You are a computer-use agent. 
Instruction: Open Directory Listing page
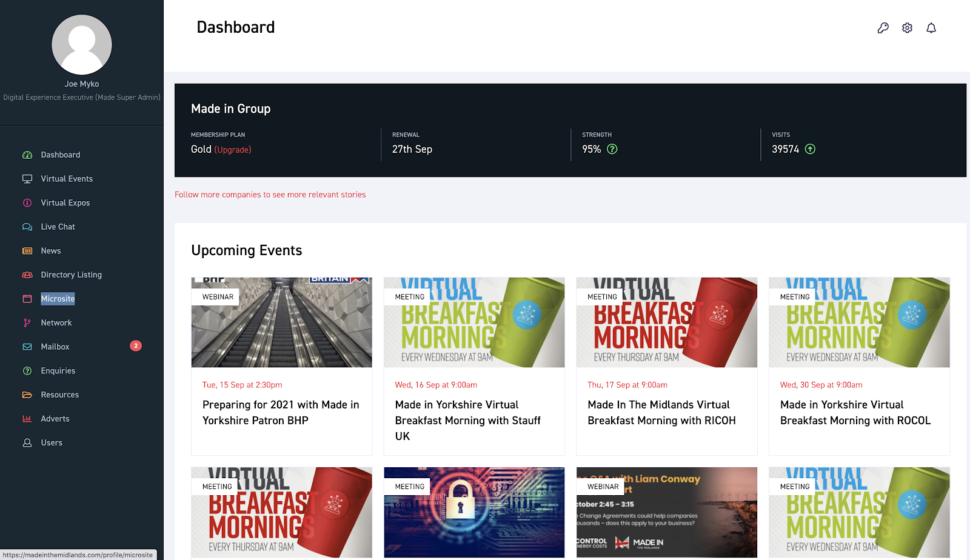coord(72,275)
